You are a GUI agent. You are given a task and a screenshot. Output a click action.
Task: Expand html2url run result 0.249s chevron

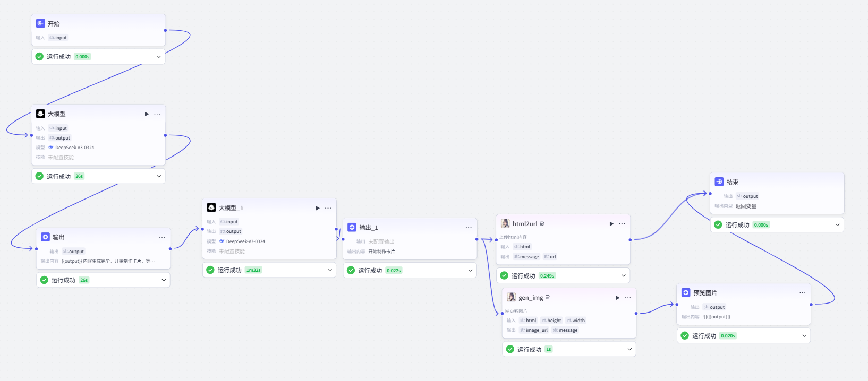coord(624,276)
